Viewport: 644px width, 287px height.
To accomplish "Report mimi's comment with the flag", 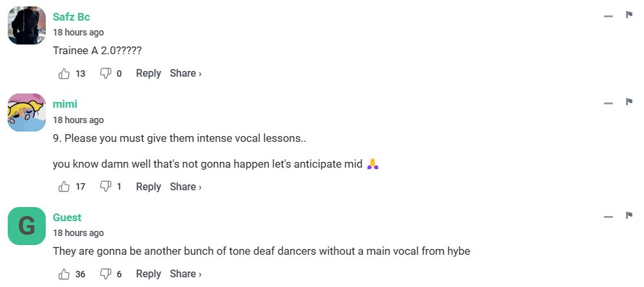I will [x=629, y=103].
